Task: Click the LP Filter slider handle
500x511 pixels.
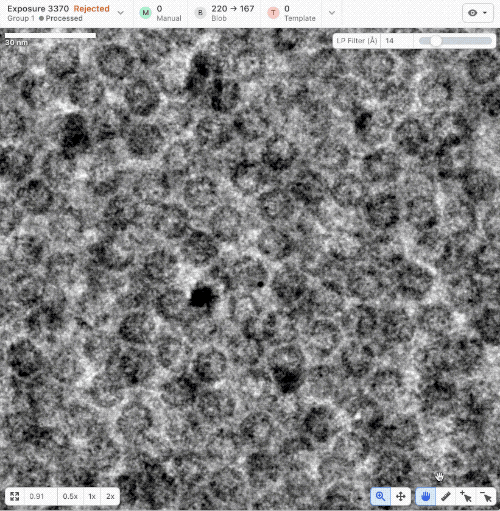Action: pos(435,41)
